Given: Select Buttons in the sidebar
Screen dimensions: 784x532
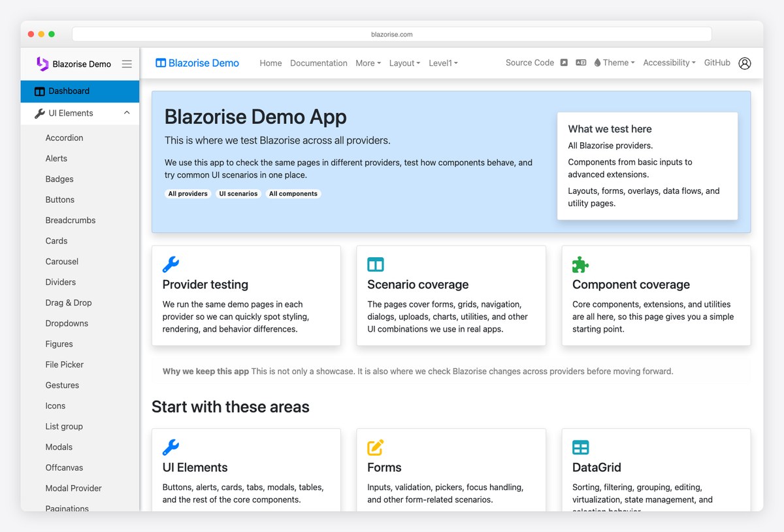Looking at the screenshot, I should (x=60, y=200).
